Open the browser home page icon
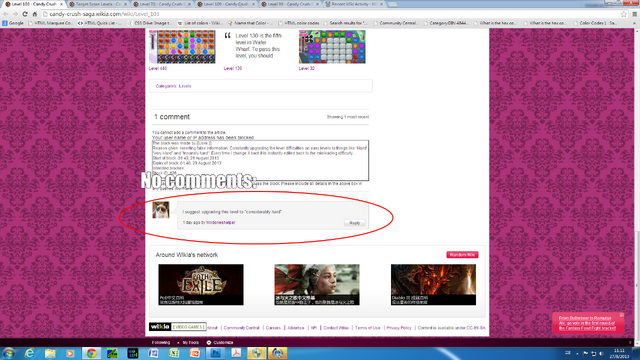Screen dimensions: 640x360 point(35,14)
